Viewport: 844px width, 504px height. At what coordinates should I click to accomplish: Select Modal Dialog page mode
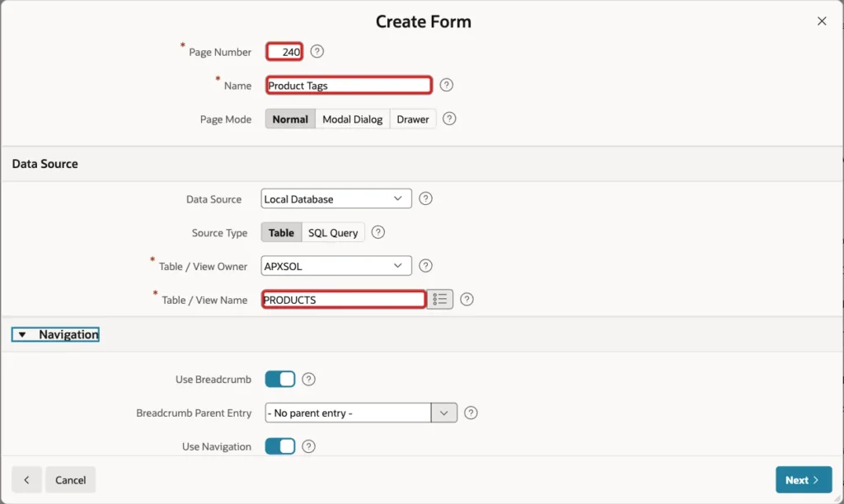click(353, 119)
